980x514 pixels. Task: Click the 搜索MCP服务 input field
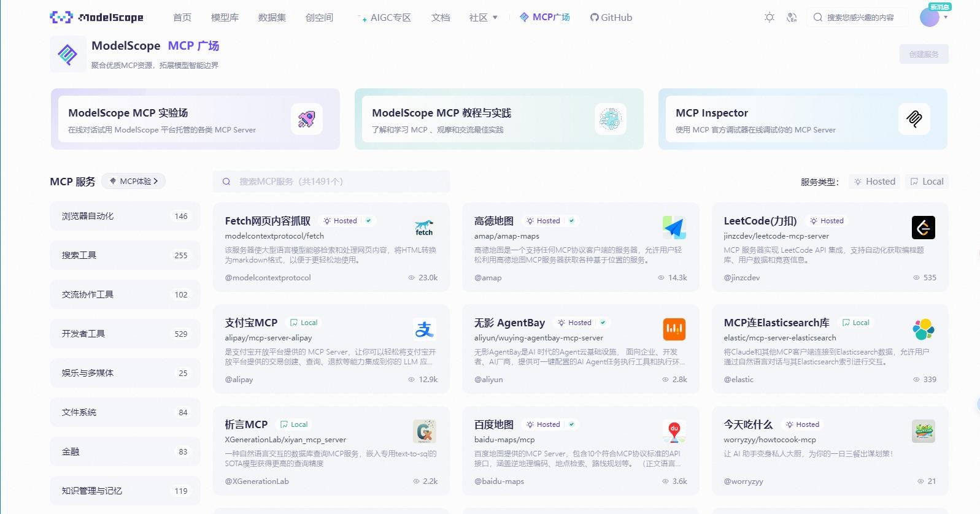point(331,182)
